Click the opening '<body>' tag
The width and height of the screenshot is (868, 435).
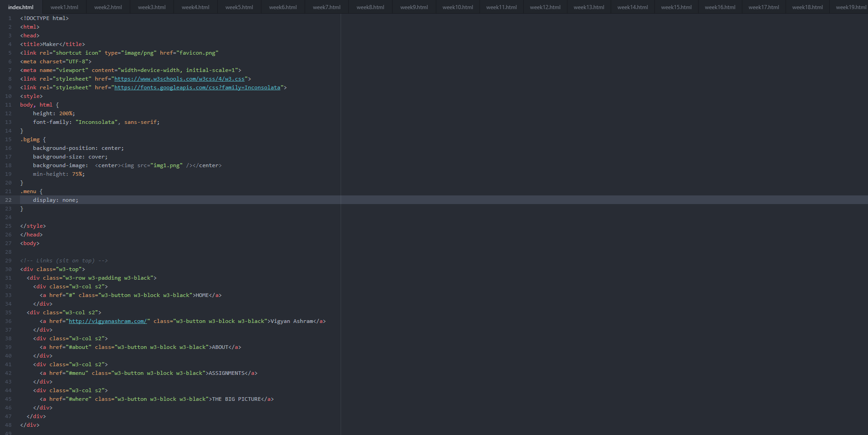pyautogui.click(x=30, y=243)
